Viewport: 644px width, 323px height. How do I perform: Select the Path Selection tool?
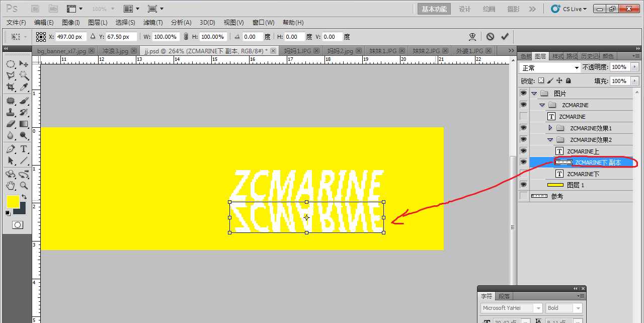(11, 161)
